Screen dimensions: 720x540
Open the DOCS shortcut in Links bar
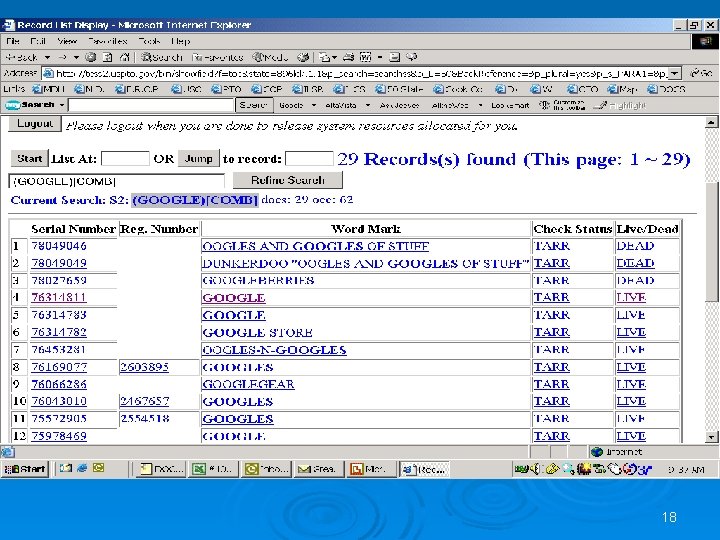point(666,89)
